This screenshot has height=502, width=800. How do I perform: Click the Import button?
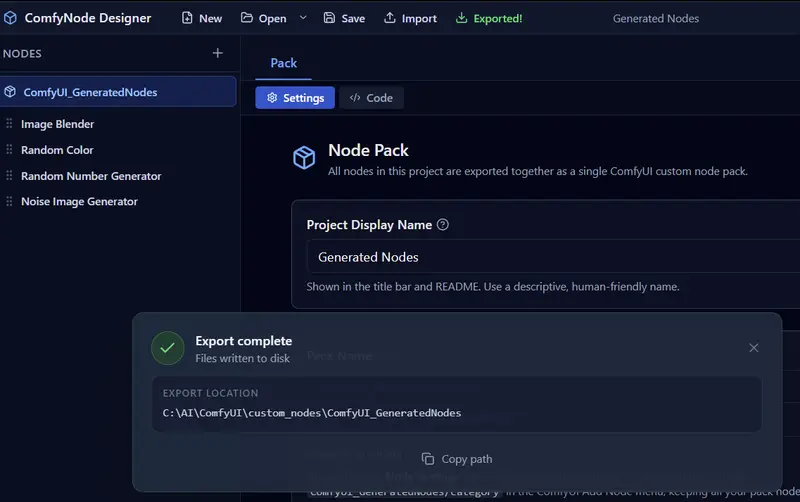click(410, 18)
